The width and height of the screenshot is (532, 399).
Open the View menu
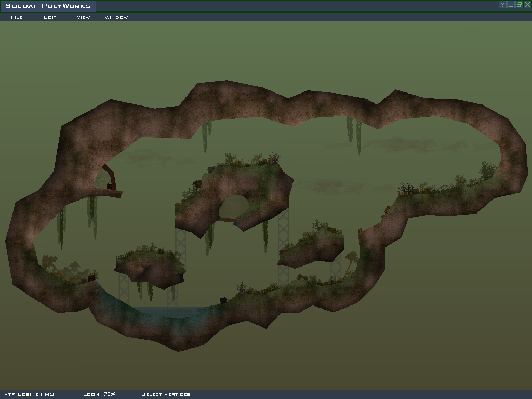[83, 17]
